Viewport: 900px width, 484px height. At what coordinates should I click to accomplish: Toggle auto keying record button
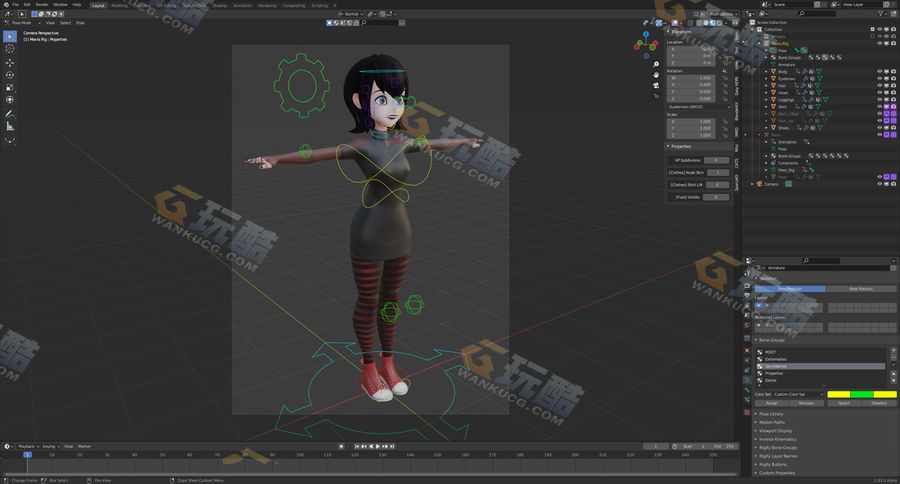pos(341,446)
